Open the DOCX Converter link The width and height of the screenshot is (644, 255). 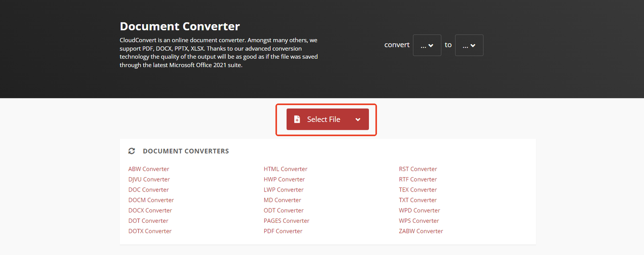pyautogui.click(x=150, y=210)
